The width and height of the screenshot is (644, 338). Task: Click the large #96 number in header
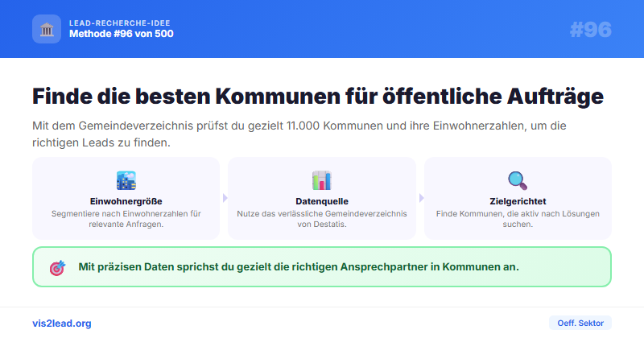591,30
